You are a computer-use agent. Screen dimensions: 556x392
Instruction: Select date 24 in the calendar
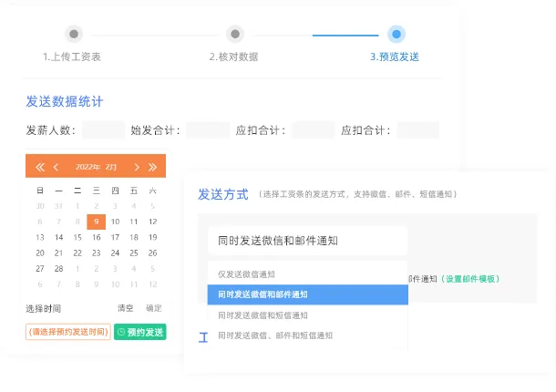tap(115, 253)
